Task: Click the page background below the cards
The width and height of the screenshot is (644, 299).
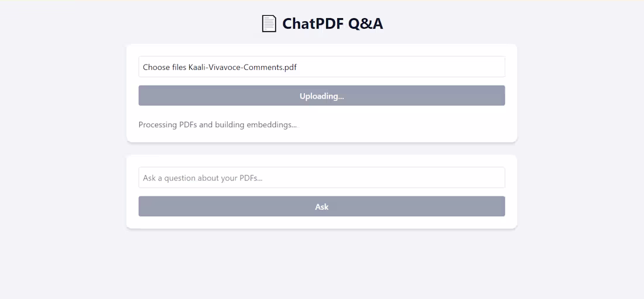Action: [321, 264]
